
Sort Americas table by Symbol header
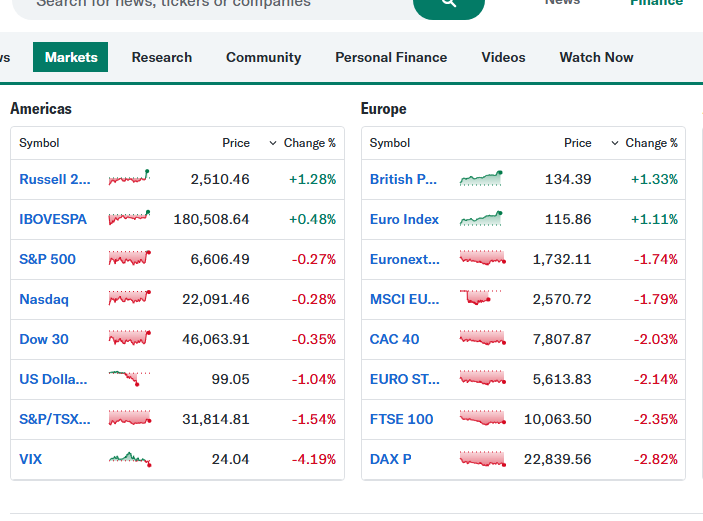pos(39,143)
